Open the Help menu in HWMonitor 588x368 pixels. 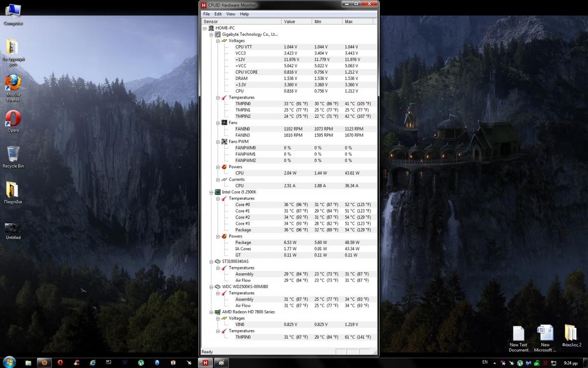(245, 14)
